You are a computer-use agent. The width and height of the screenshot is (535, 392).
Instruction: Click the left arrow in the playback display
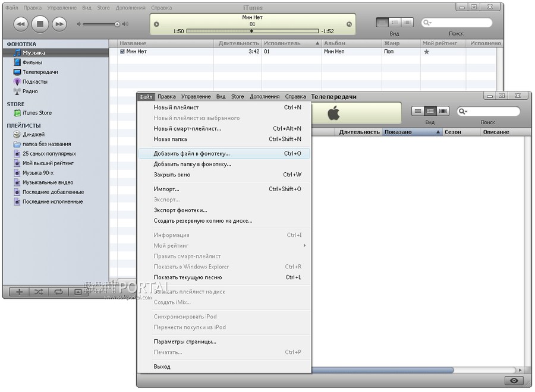tap(156, 24)
